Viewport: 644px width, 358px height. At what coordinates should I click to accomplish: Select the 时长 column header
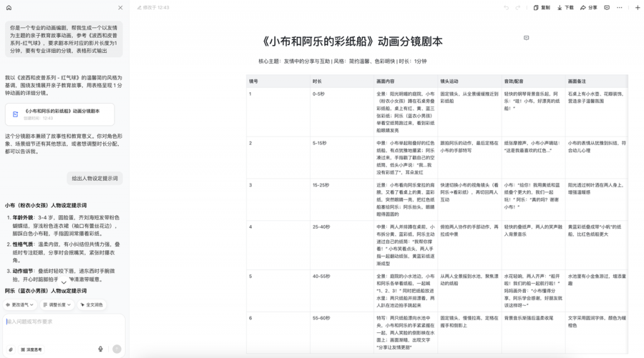click(341, 81)
